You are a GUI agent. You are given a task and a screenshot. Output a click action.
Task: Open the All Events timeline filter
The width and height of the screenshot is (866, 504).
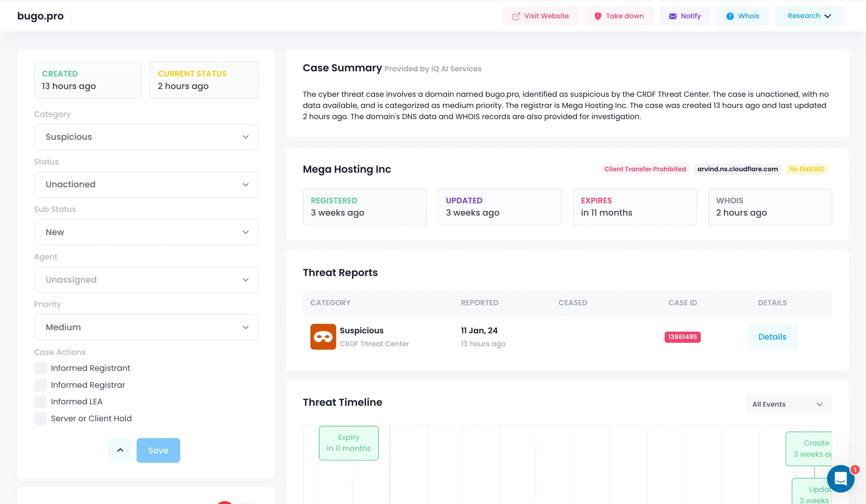(788, 404)
